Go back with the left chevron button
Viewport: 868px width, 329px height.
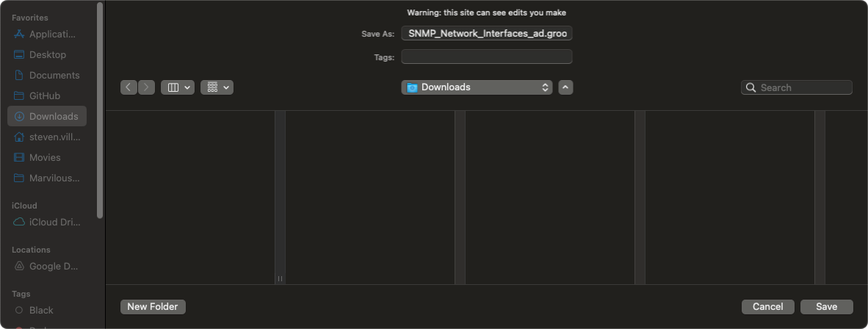(x=129, y=87)
